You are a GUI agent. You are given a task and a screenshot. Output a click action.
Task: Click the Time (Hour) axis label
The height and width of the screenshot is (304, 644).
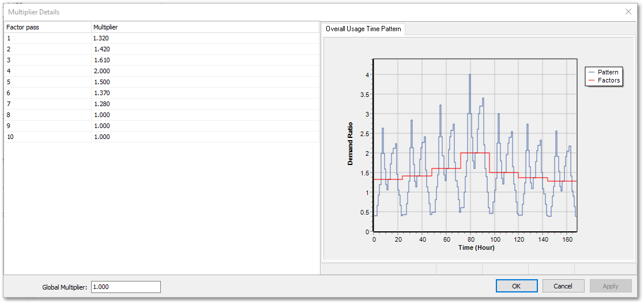pos(476,248)
